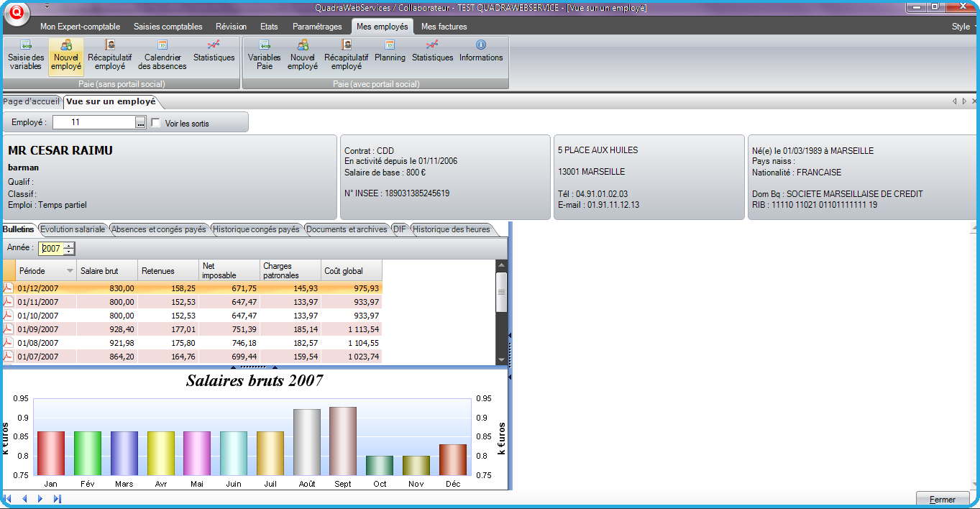Sort by Charges patronales column header
Viewport: 980px width, 509px height.
point(290,271)
